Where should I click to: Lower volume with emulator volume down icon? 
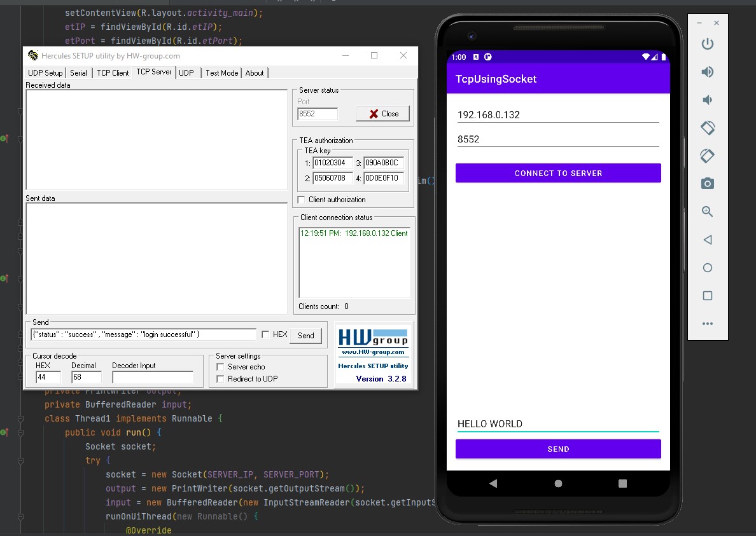click(x=707, y=100)
